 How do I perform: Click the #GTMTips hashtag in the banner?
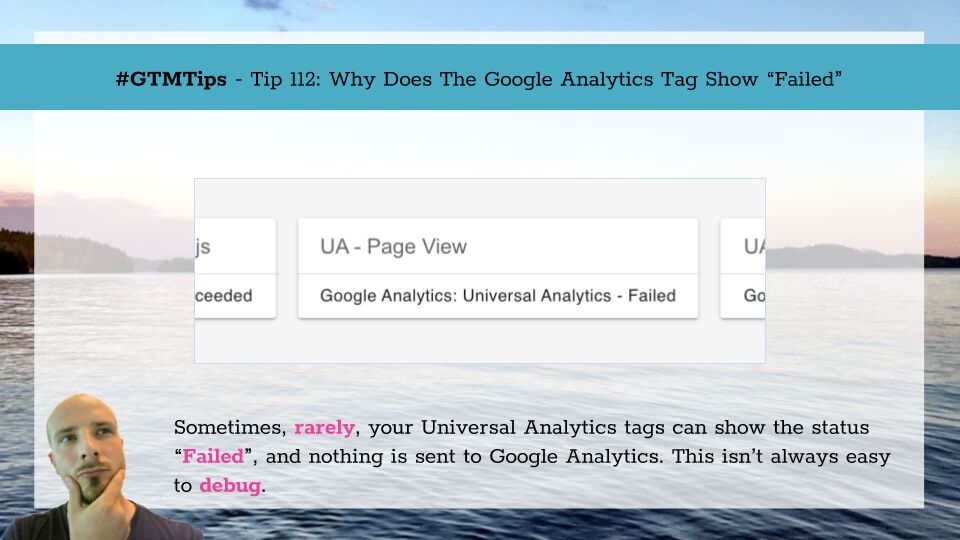pos(171,79)
